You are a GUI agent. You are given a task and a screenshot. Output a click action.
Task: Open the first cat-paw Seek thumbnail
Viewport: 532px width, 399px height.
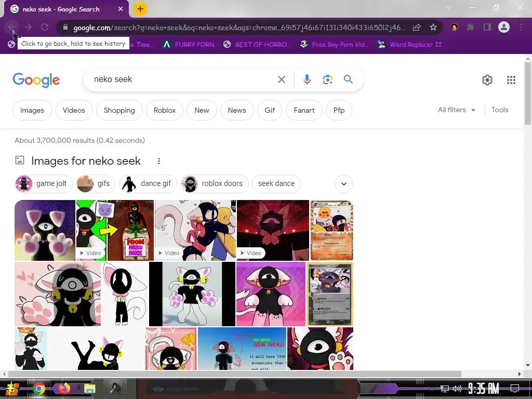point(45,230)
